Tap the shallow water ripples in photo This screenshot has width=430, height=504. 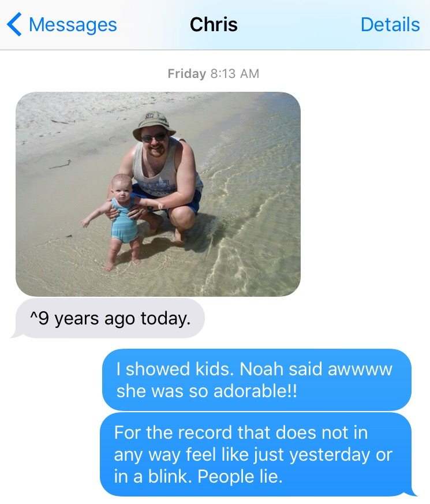[254, 206]
